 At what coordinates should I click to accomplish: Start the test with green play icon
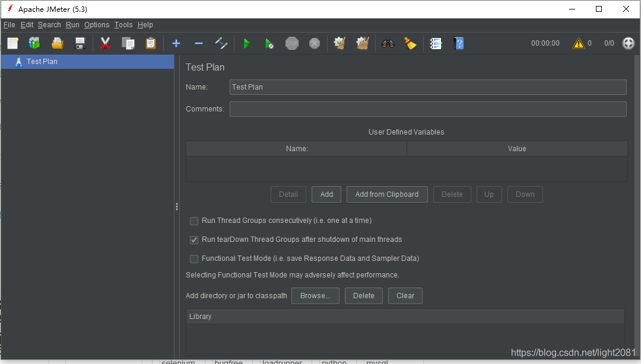pos(246,43)
